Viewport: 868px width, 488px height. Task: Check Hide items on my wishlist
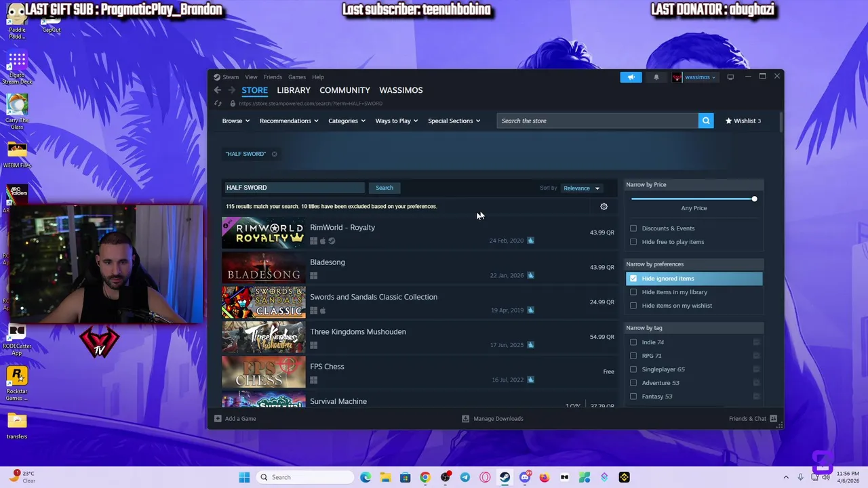click(633, 306)
